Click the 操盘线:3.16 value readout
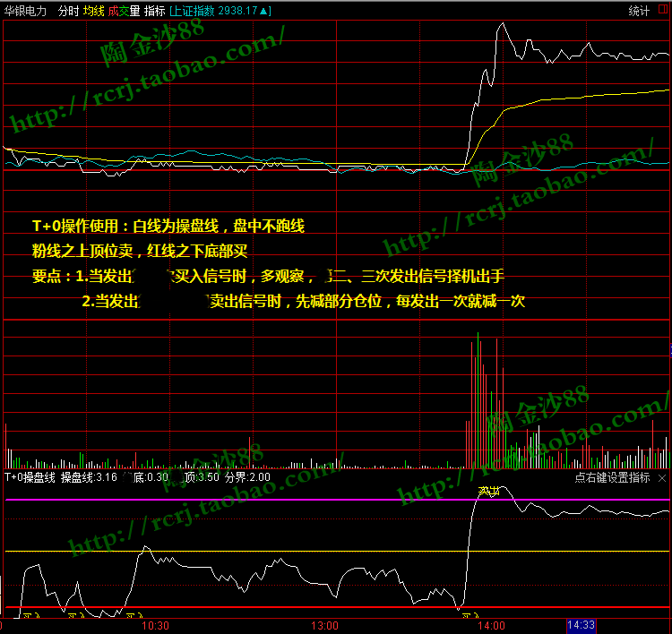 point(89,478)
